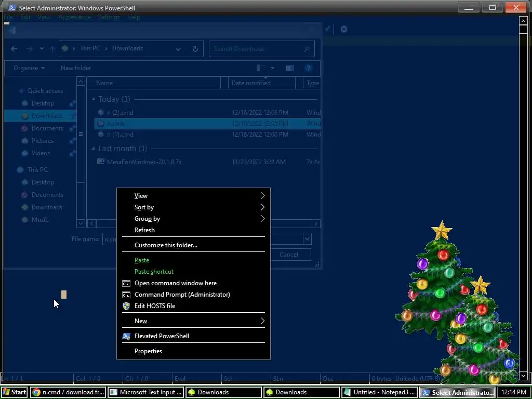Click the refresh icon beside address bar
Screen dimensions: 532x399
click(195, 49)
